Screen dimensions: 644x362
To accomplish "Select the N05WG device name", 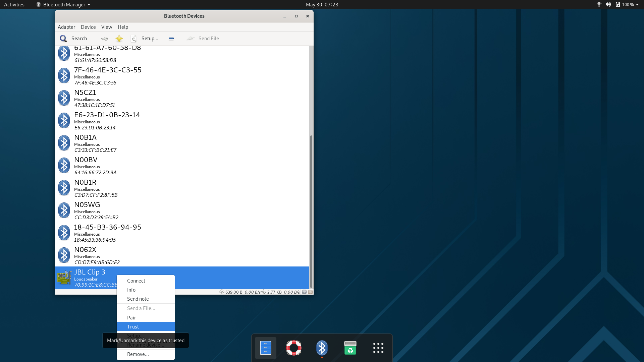I will coord(87,205).
